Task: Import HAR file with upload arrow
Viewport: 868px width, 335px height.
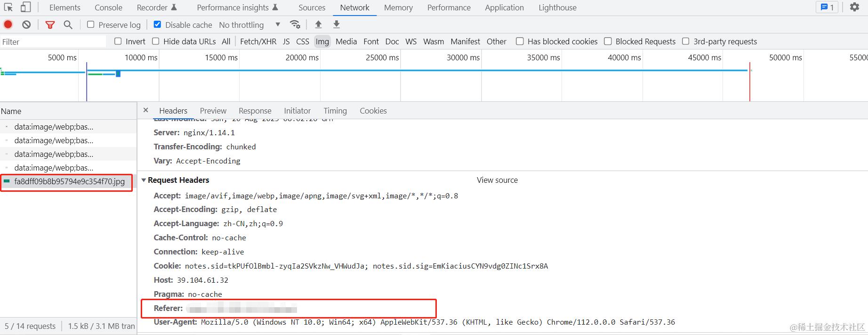Action: 318,25
